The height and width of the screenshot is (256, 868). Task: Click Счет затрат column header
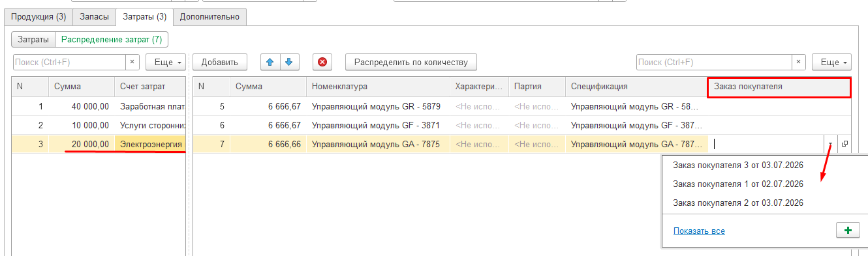(150, 87)
